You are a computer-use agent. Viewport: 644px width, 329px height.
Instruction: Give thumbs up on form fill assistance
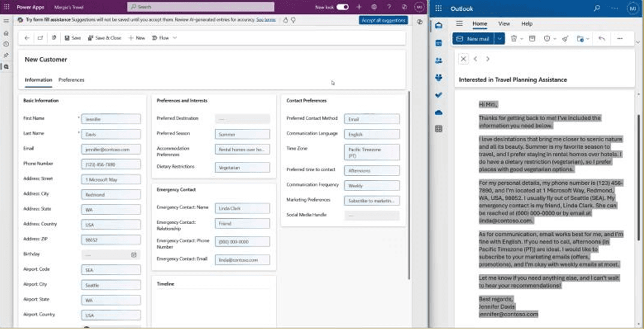tap(285, 20)
